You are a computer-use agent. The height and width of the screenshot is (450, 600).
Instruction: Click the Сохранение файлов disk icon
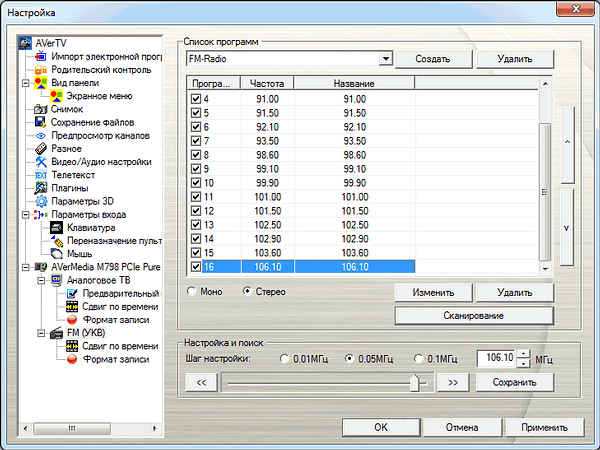[x=41, y=122]
